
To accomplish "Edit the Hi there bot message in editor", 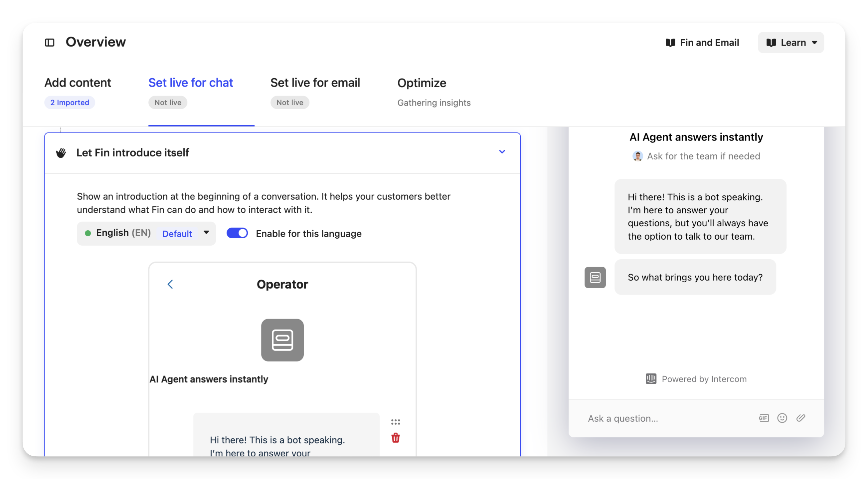I will tap(286, 435).
